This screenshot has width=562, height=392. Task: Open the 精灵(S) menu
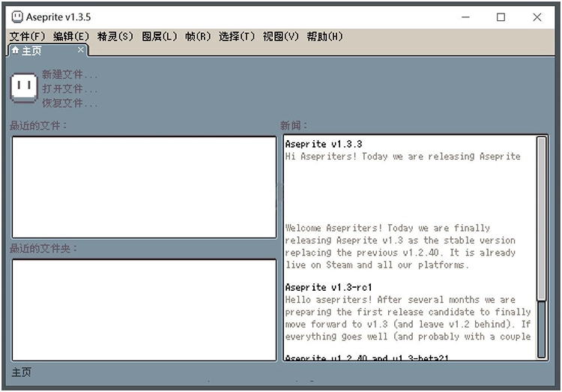coord(115,36)
